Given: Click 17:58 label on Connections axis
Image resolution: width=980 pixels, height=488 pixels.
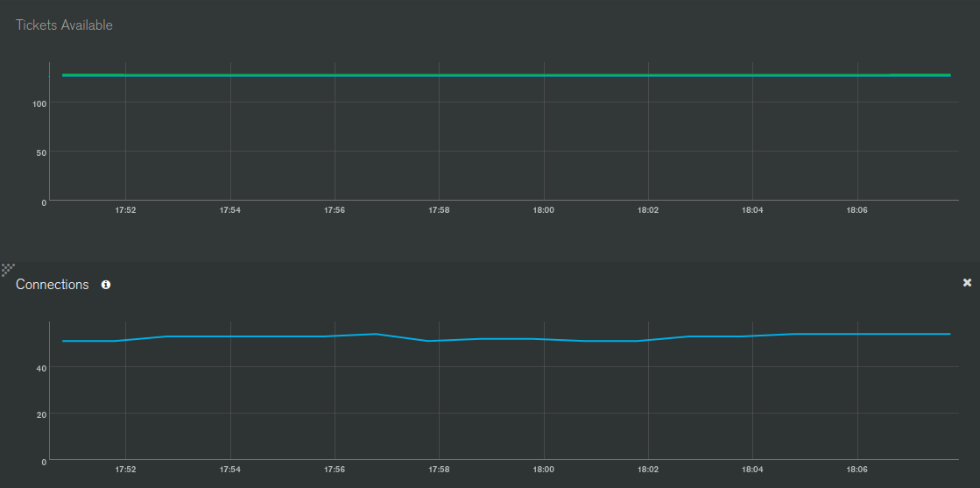Looking at the screenshot, I should tap(440, 470).
